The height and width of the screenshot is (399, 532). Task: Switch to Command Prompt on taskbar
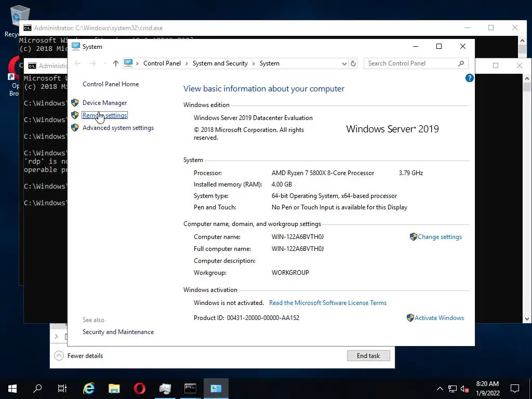190,389
